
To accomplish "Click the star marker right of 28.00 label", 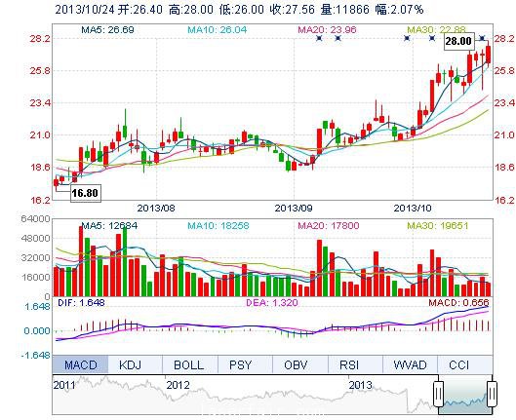I will [x=482, y=38].
